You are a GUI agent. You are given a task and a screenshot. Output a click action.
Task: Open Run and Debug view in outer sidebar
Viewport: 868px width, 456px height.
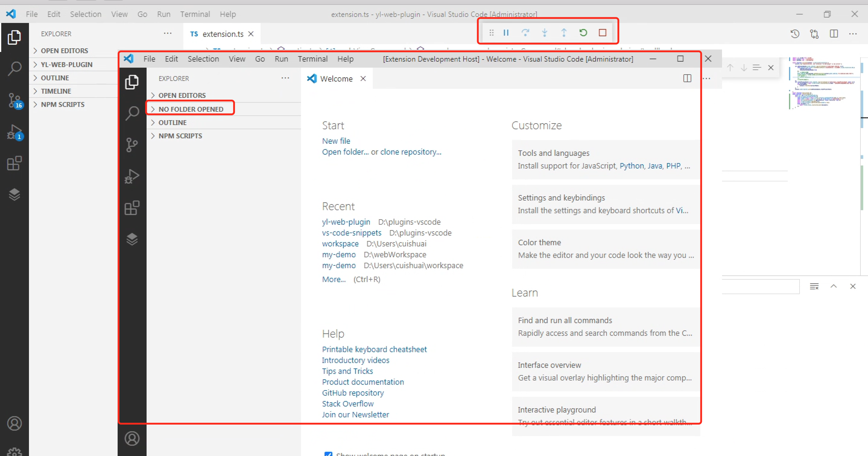[x=14, y=132]
